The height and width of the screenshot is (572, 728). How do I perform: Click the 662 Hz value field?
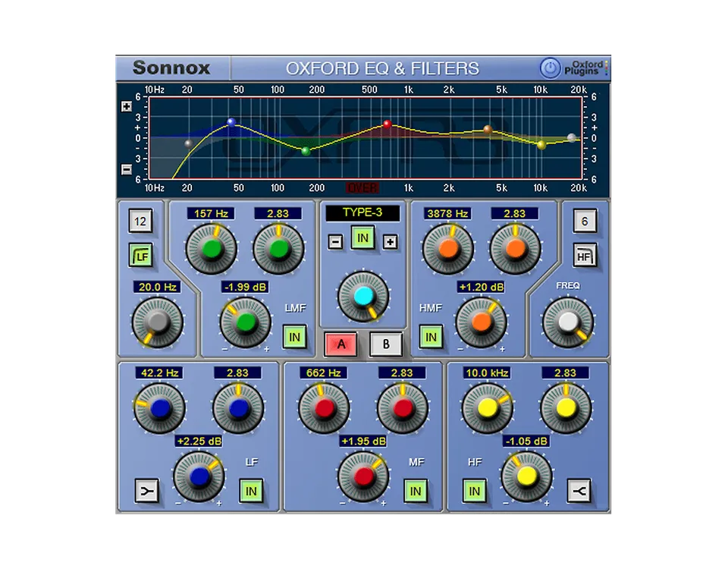tap(324, 372)
